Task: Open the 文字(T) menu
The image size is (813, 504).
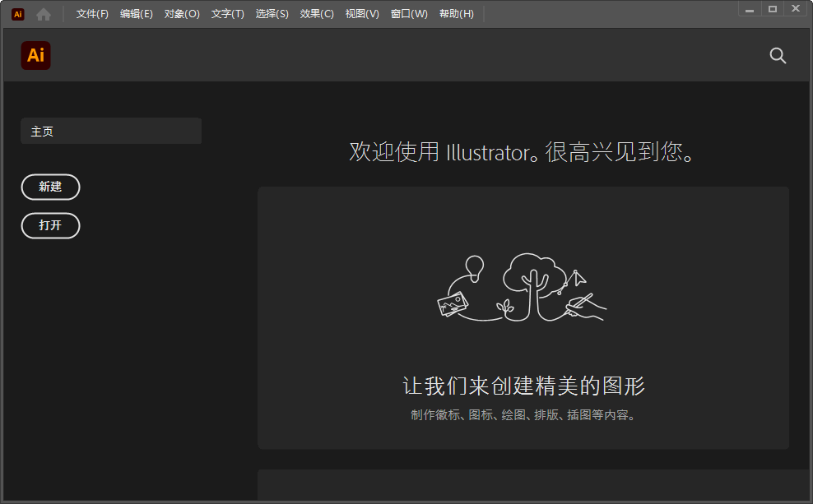Action: point(228,13)
